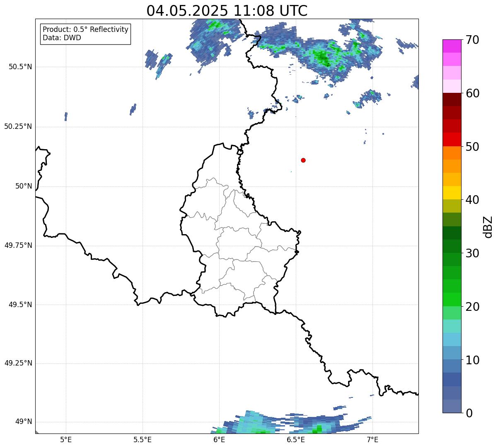498x448 pixels.
Task: Click the 49°N latitude label
Action: click(x=24, y=422)
